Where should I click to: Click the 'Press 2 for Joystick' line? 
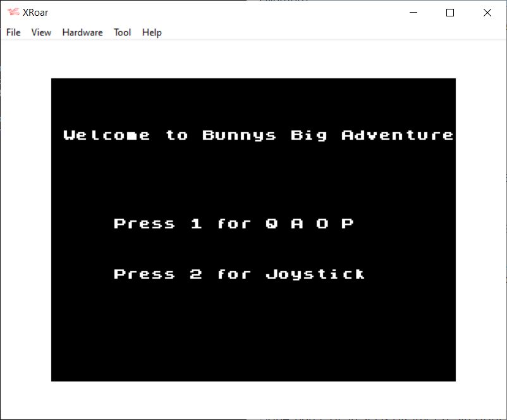(x=239, y=274)
